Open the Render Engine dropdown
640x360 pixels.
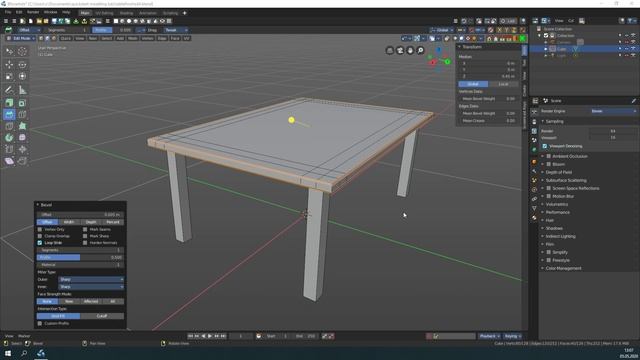tap(613, 111)
